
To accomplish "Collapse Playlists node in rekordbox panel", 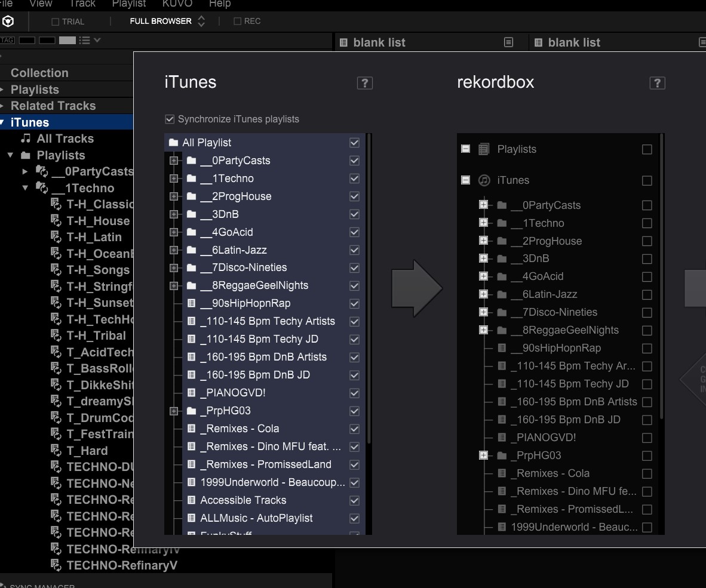I will (x=465, y=149).
